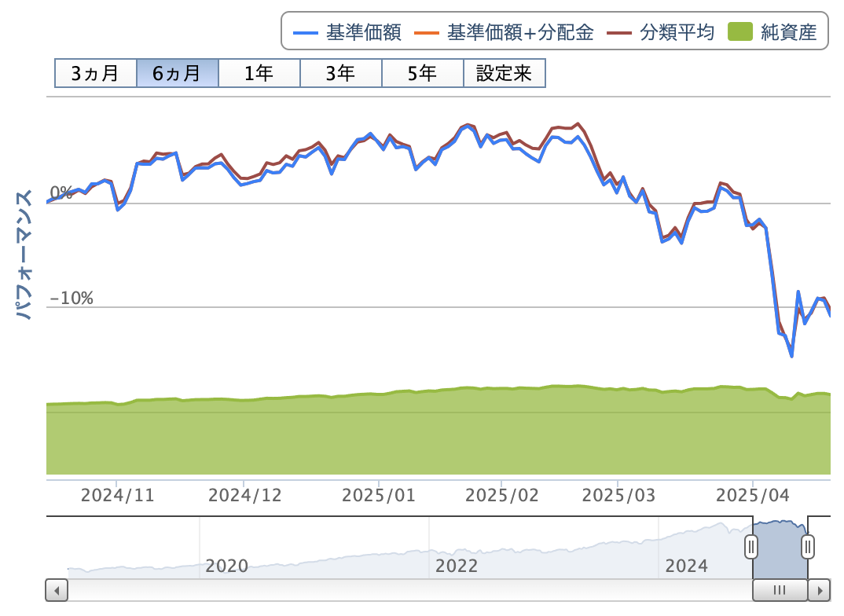Toggle the 分類平均 legend series

point(660,32)
